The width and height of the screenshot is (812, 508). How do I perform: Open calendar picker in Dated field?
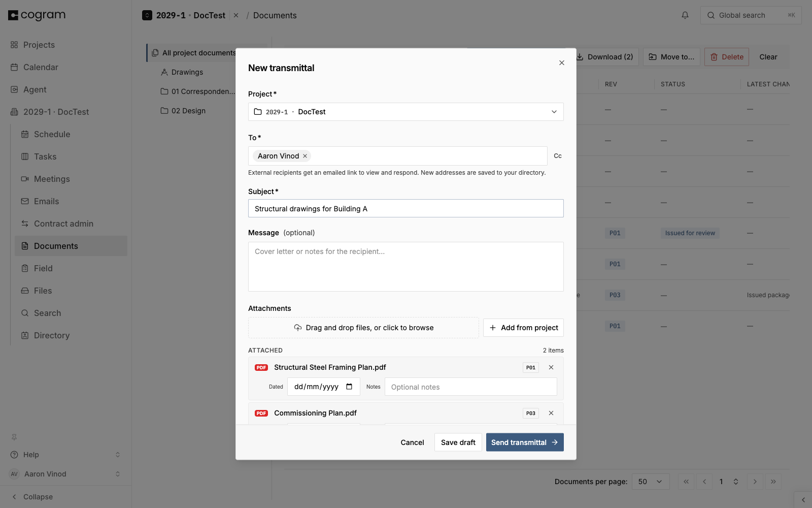pyautogui.click(x=349, y=387)
